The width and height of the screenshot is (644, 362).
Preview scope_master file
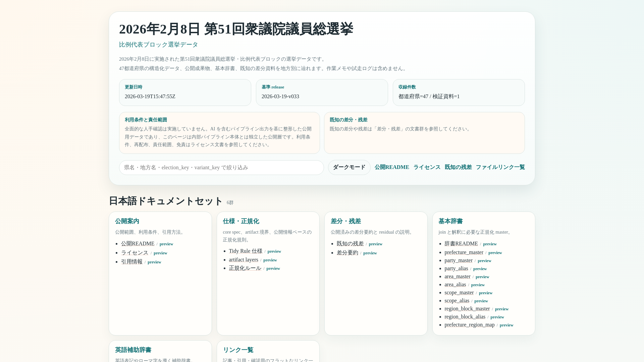[x=486, y=293]
